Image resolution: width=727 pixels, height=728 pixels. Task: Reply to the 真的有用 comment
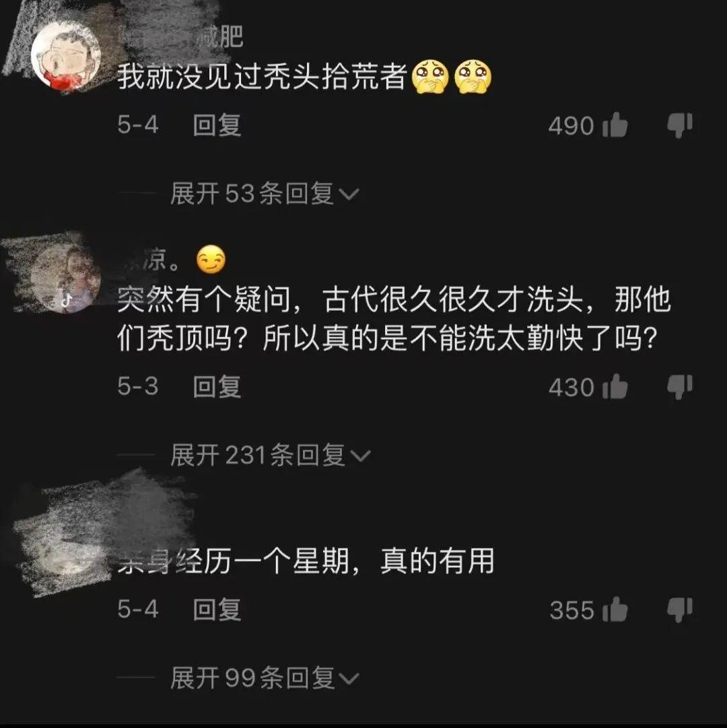(x=217, y=609)
